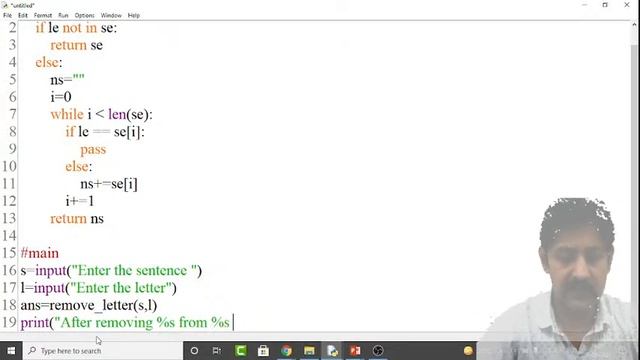Close the IDLE editor window
This screenshot has width=640, height=360.
point(627,5)
